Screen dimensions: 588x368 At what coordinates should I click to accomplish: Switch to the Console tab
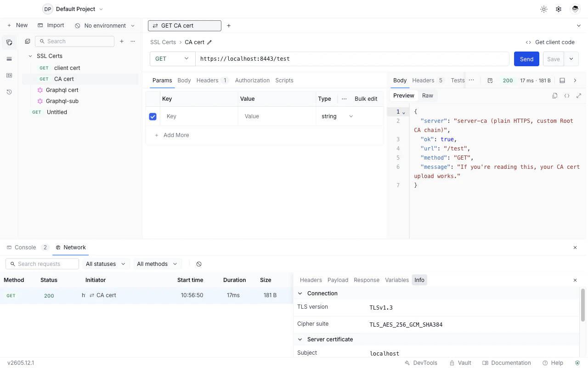[27, 247]
